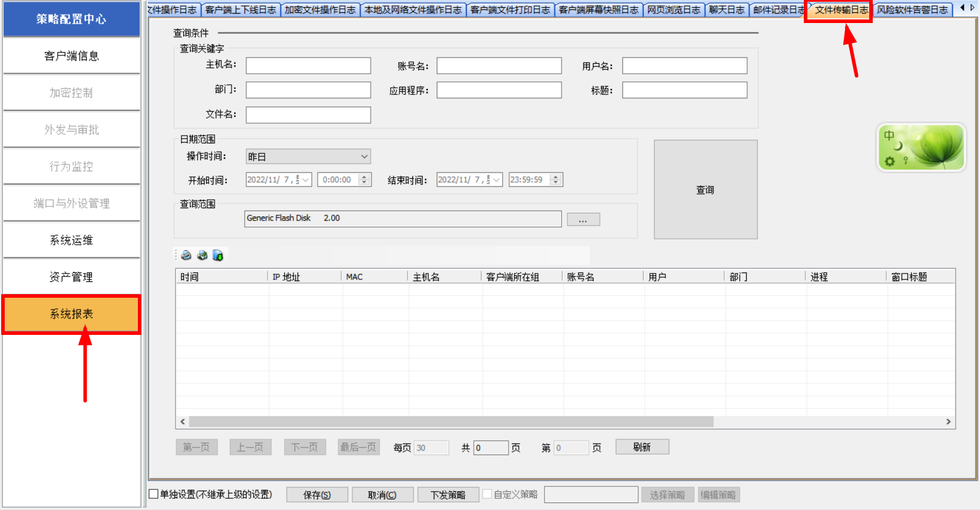
Task: Click the 中 language icon on the widget
Action: click(889, 136)
